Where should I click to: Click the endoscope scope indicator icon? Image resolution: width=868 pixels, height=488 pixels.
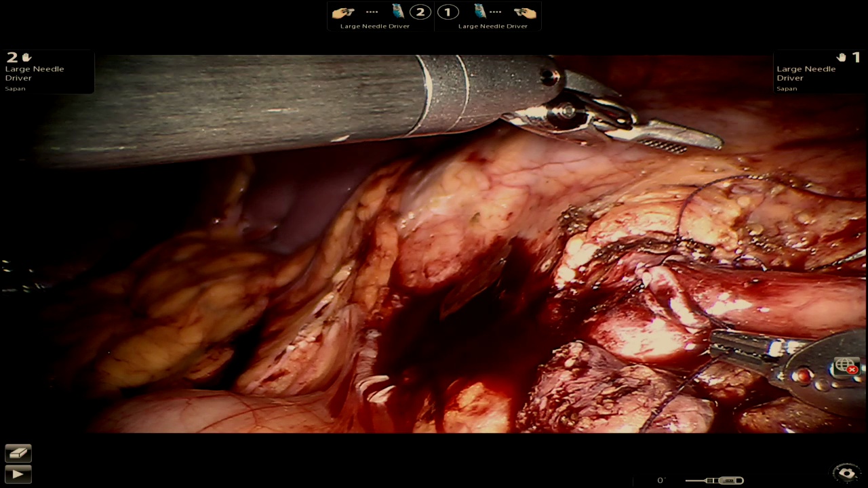[x=715, y=481]
